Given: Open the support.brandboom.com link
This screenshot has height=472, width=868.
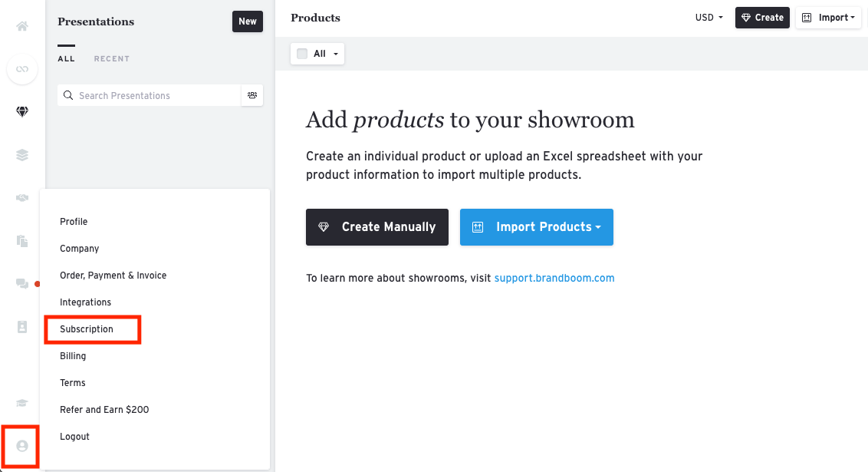Looking at the screenshot, I should (554, 278).
